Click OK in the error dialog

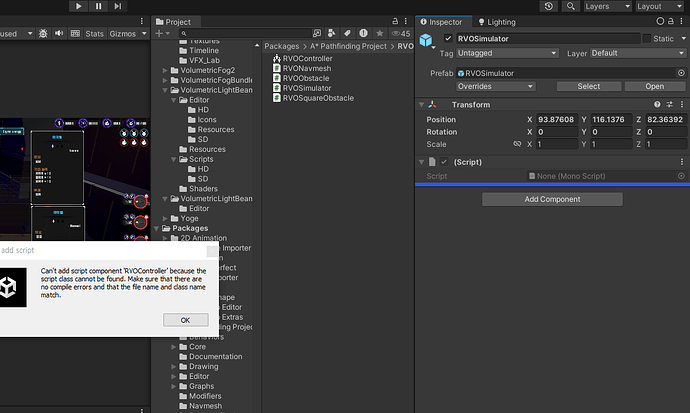point(185,320)
